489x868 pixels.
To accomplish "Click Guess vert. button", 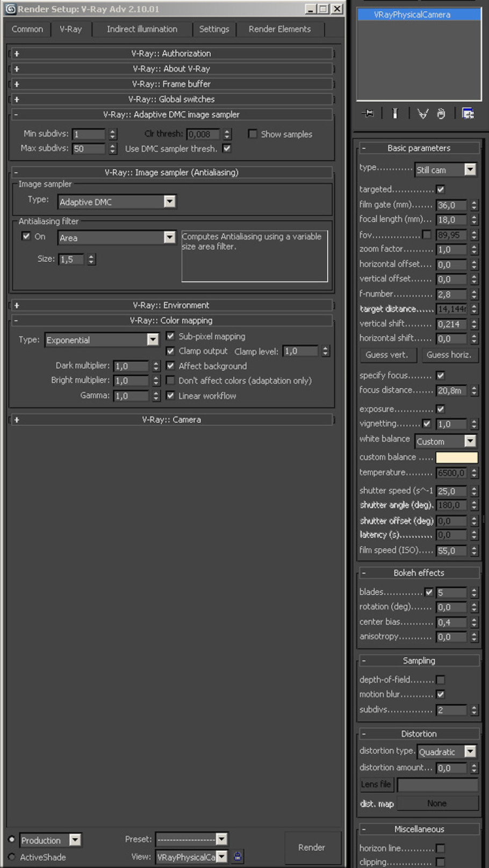I will 386,355.
